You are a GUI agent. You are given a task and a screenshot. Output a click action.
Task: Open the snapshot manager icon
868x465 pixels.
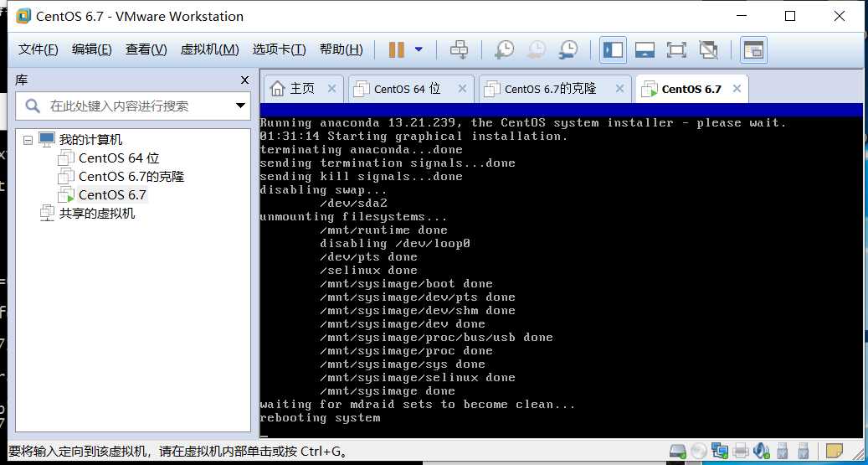pos(568,50)
